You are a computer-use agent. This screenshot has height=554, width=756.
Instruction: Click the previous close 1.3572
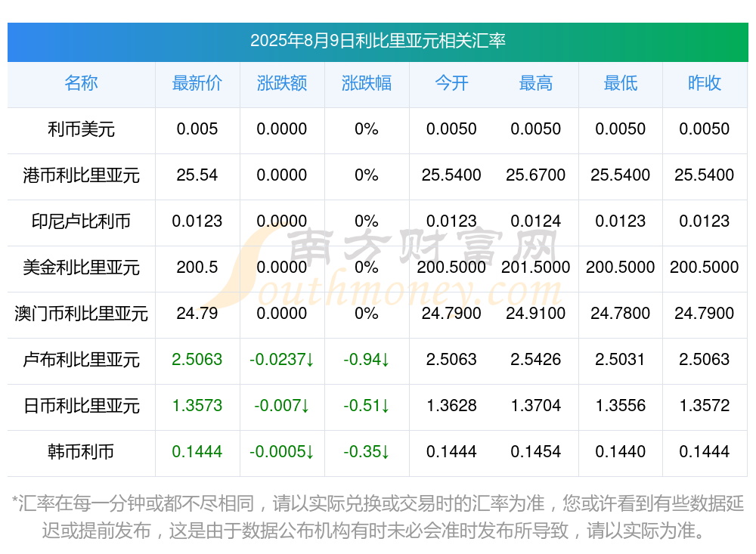705,406
